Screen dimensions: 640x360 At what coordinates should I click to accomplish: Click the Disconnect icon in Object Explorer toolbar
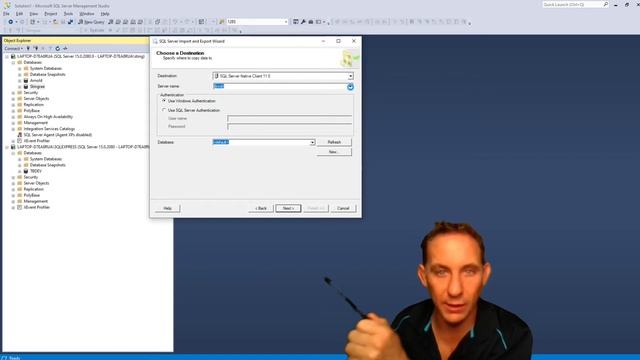[x=36, y=49]
